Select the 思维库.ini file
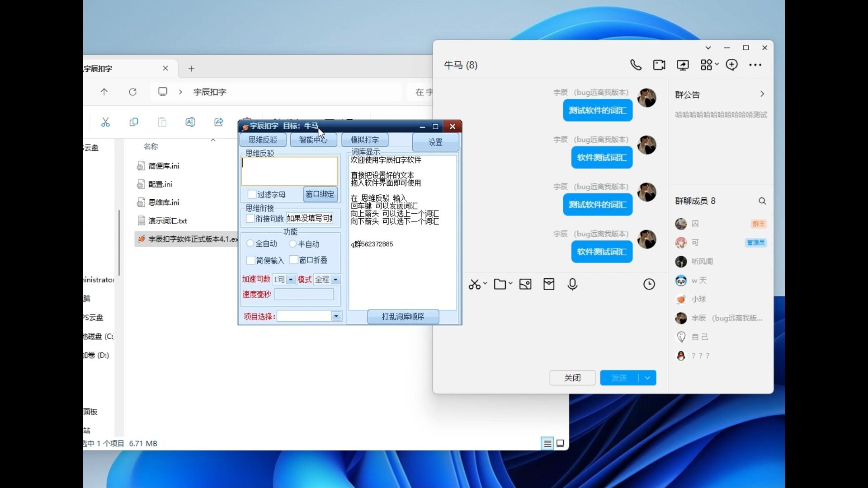The width and height of the screenshot is (868, 488). (x=158, y=202)
